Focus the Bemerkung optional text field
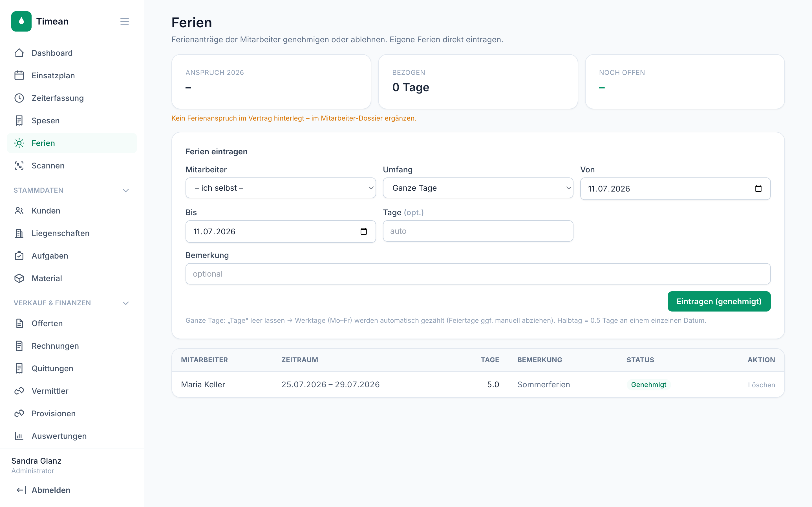This screenshot has width=812, height=507. pos(478,274)
